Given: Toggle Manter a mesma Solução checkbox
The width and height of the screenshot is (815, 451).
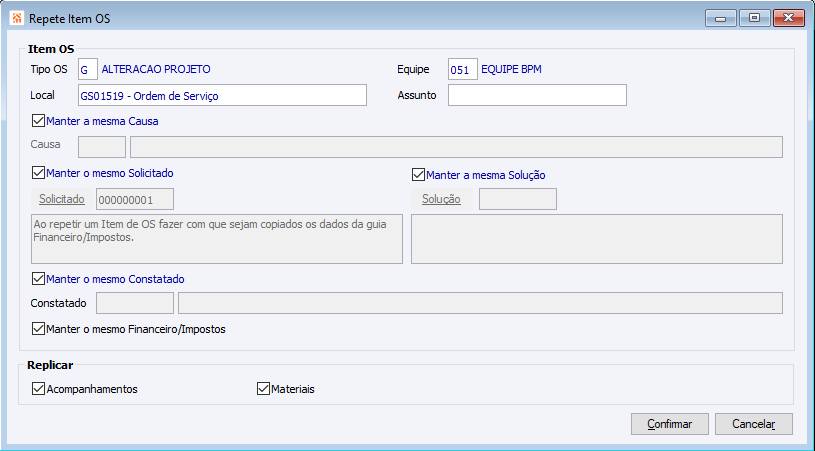Looking at the screenshot, I should pyautogui.click(x=418, y=175).
